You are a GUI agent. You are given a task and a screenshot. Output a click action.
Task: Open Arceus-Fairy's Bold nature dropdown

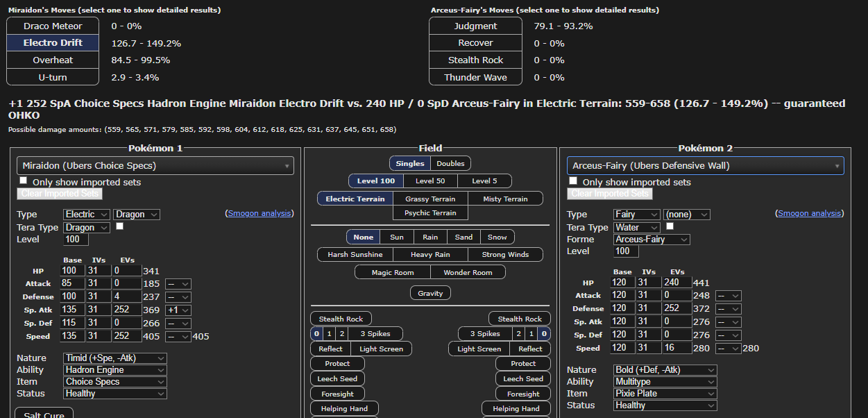[665, 370]
